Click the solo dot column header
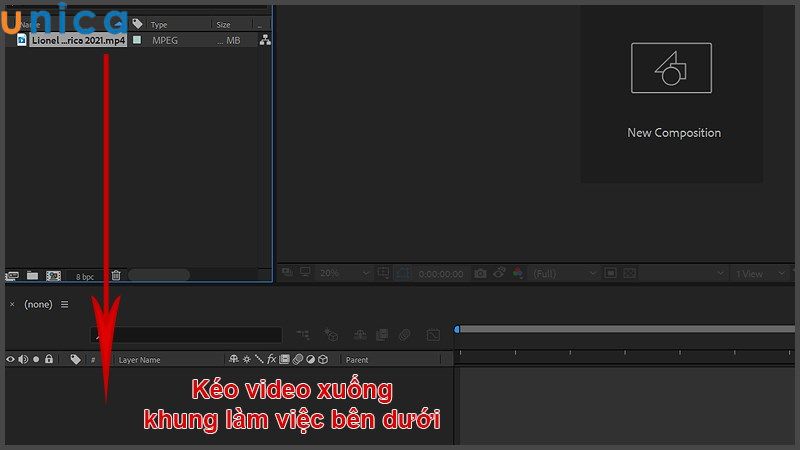The height and width of the screenshot is (450, 800). coord(36,359)
